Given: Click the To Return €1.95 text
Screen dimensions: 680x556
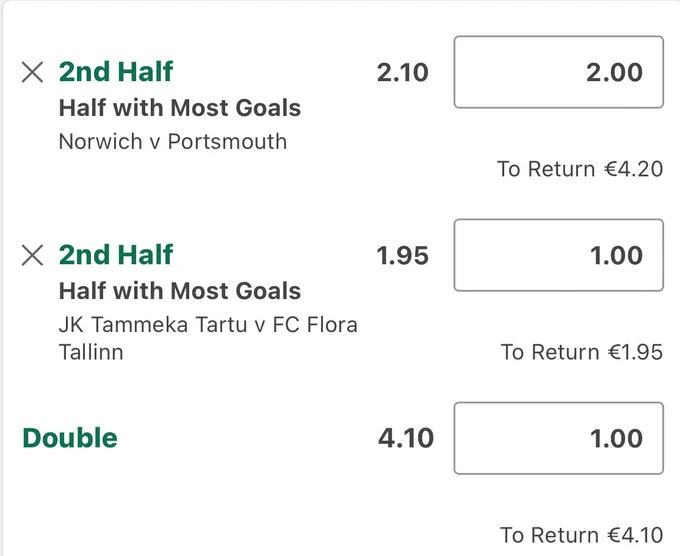Looking at the screenshot, I should 582,352.
